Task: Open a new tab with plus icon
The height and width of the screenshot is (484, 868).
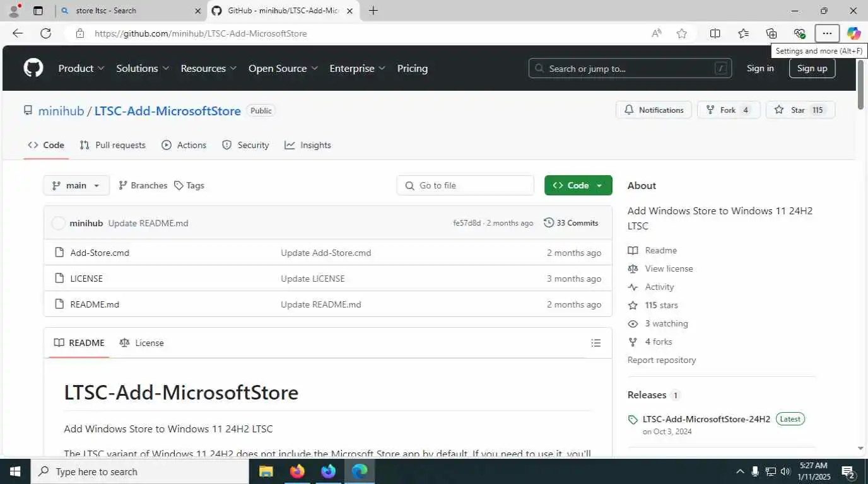Action: [373, 10]
